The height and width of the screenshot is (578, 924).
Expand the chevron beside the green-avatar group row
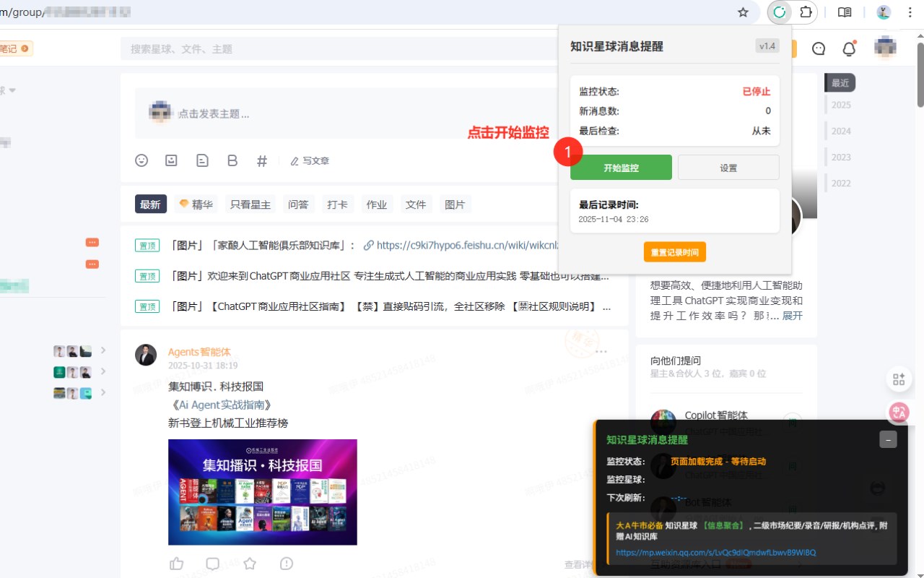pos(103,371)
